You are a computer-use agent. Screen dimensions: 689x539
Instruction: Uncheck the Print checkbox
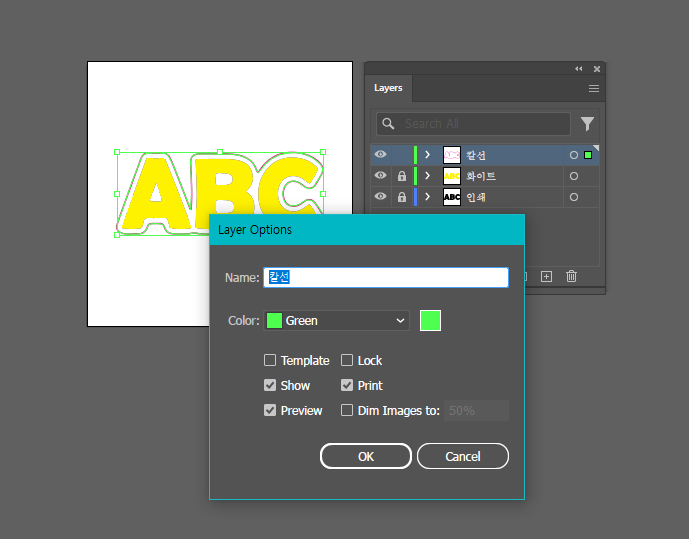coord(347,385)
